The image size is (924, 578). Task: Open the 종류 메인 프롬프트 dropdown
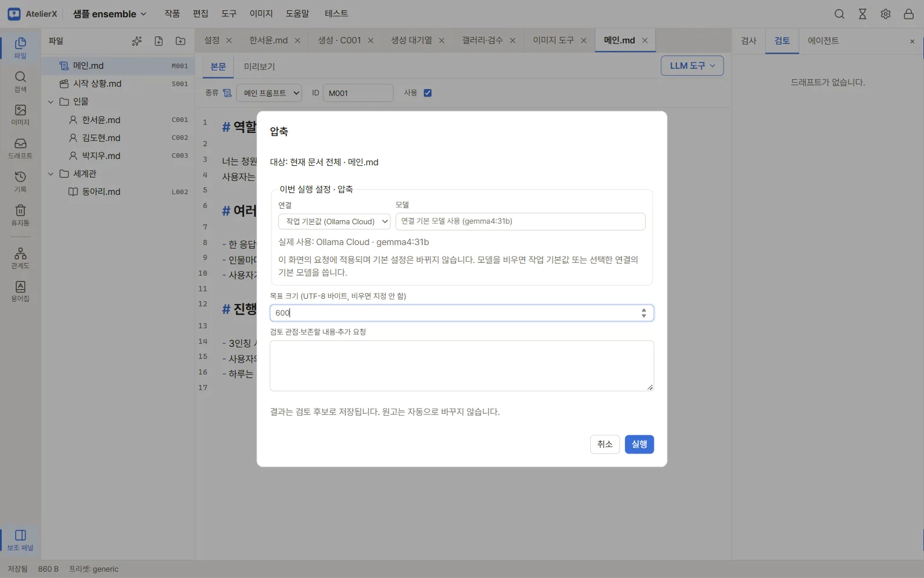click(x=269, y=92)
